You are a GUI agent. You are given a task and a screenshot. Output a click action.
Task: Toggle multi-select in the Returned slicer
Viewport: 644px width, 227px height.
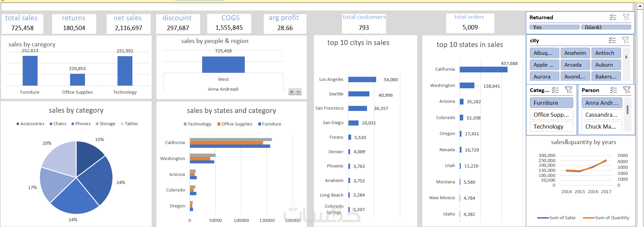point(613,17)
